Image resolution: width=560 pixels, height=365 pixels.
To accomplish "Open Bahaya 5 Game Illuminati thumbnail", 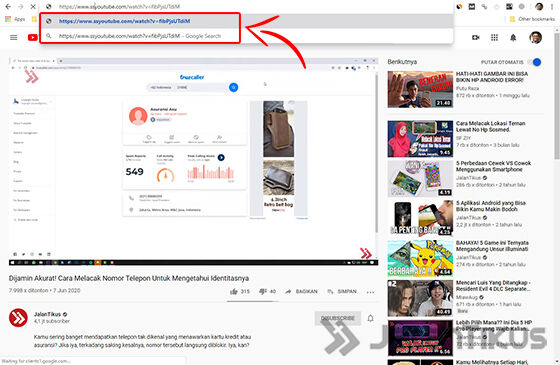I will [x=420, y=258].
